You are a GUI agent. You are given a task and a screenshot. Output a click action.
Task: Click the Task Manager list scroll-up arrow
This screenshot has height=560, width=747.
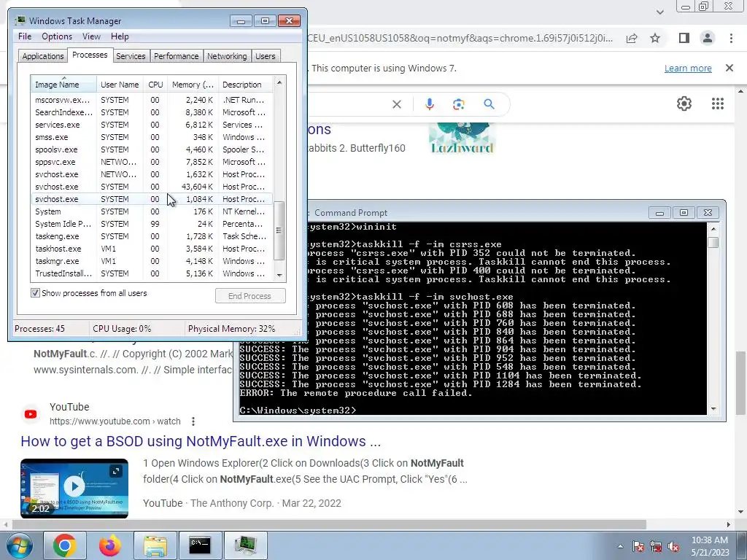click(x=279, y=83)
